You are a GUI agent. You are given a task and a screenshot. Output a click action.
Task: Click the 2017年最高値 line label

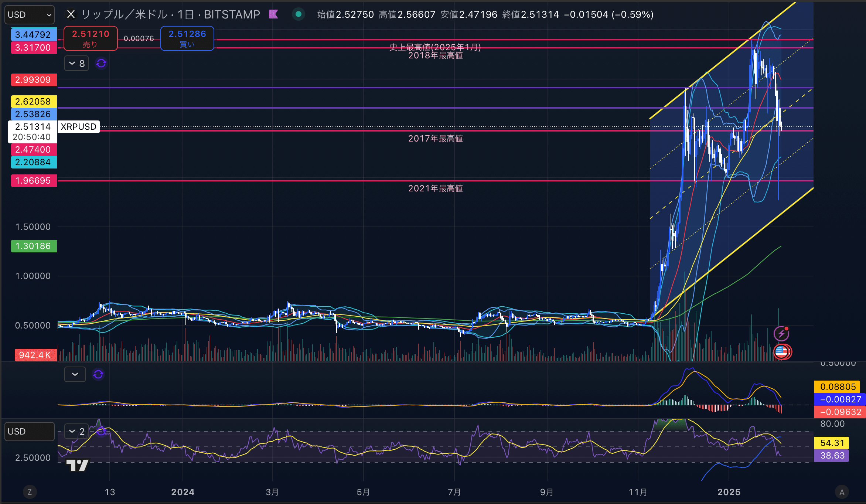435,139
